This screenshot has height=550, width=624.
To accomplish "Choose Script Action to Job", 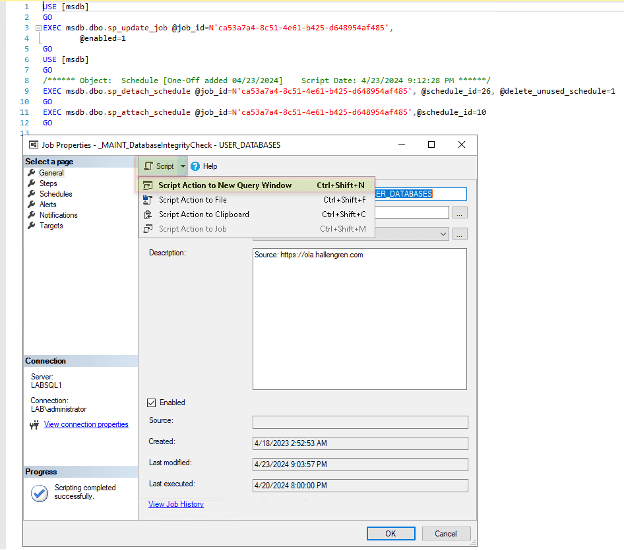I will tap(255, 229).
